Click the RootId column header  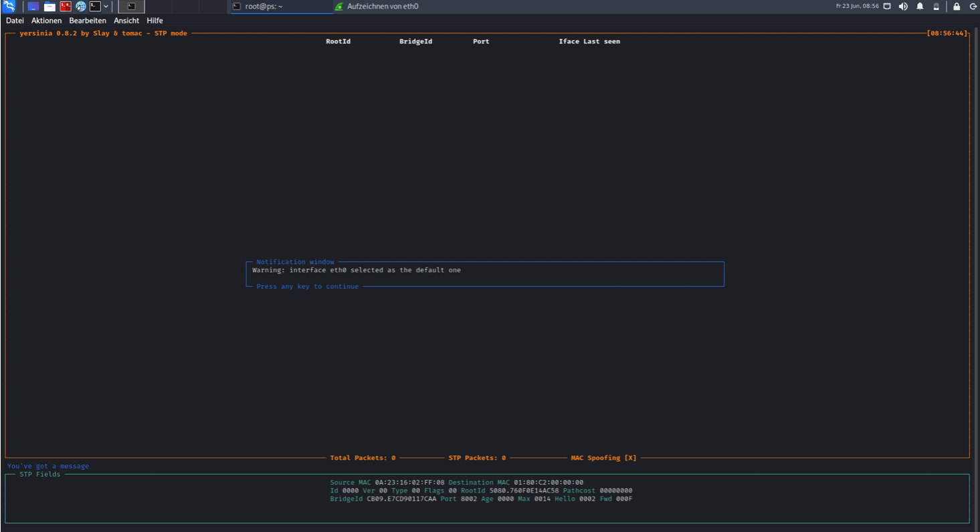pos(338,41)
